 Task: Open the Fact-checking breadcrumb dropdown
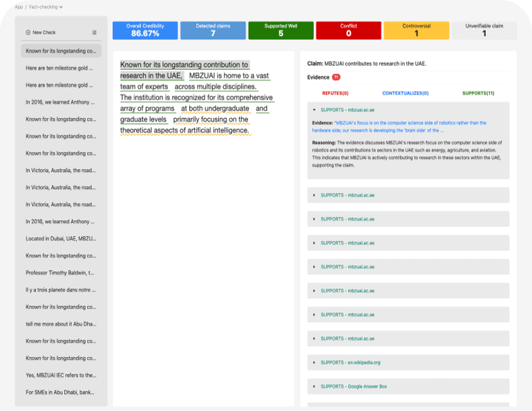click(x=46, y=7)
